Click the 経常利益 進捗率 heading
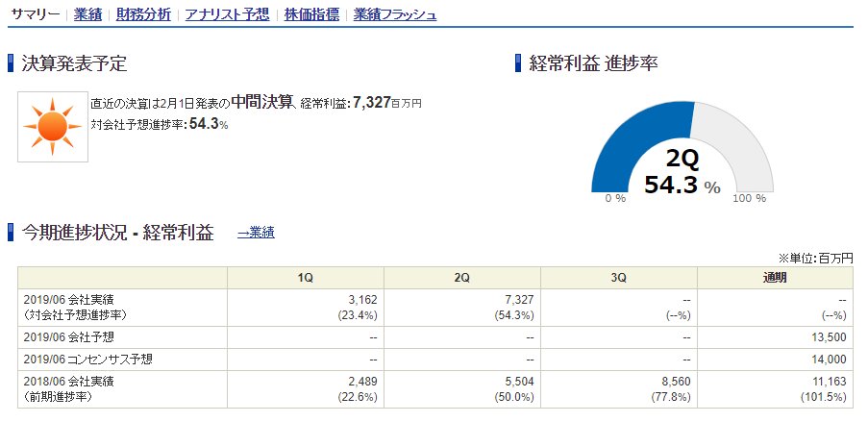 coord(593,63)
